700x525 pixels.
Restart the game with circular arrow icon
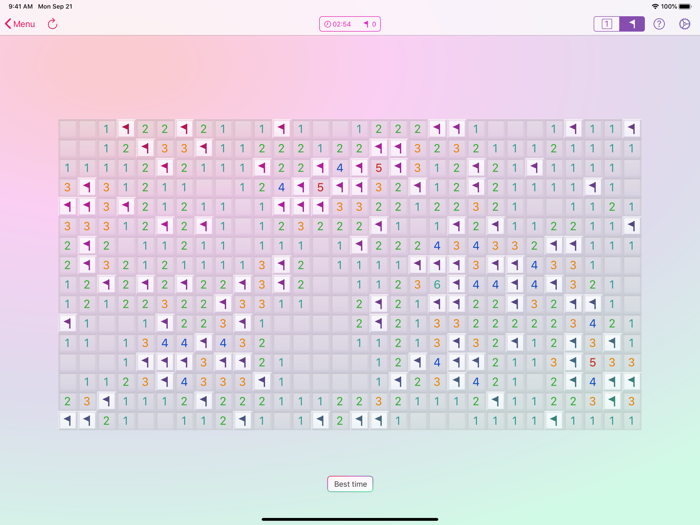tap(53, 24)
